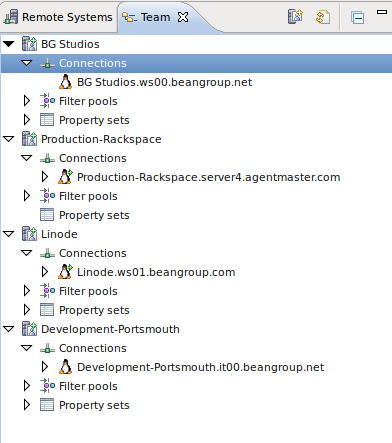Collapse the Linode profile node

9,234
